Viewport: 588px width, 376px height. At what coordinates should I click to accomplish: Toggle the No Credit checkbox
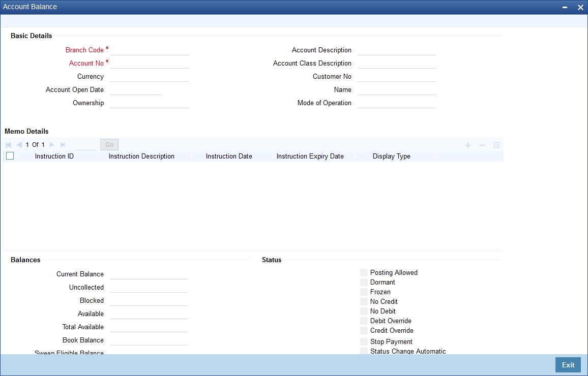click(364, 301)
